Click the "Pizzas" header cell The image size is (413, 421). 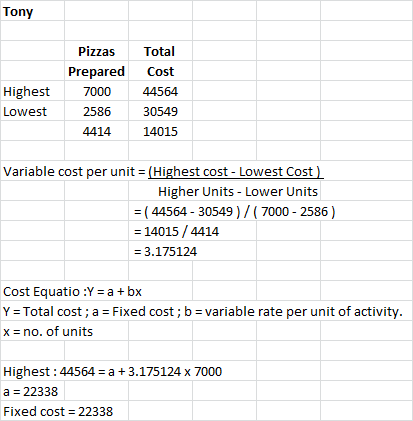96,51
